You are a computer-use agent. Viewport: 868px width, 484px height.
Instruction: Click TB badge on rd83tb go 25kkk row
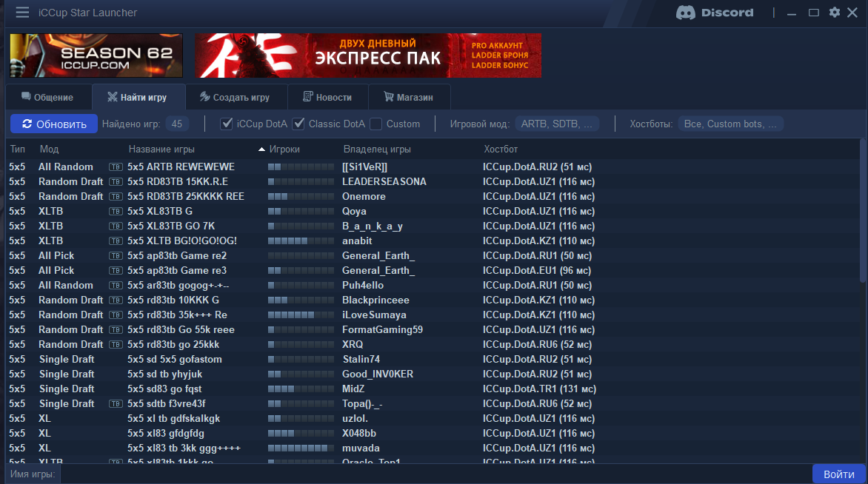pyautogui.click(x=115, y=345)
